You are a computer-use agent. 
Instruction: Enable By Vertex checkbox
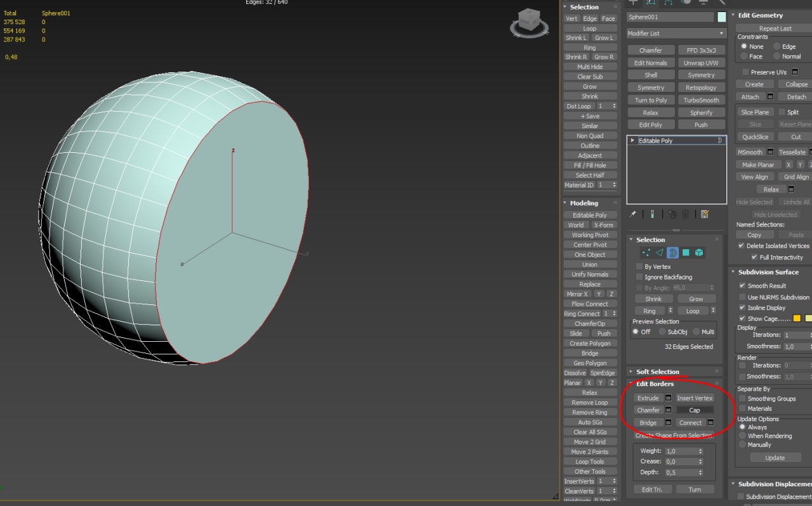[x=639, y=267]
